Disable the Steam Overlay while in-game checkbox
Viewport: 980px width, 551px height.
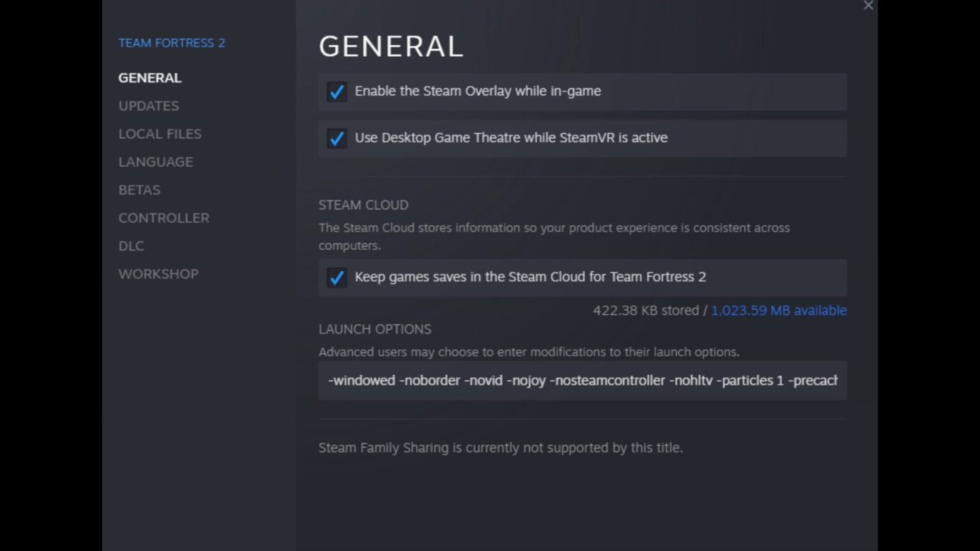(337, 92)
